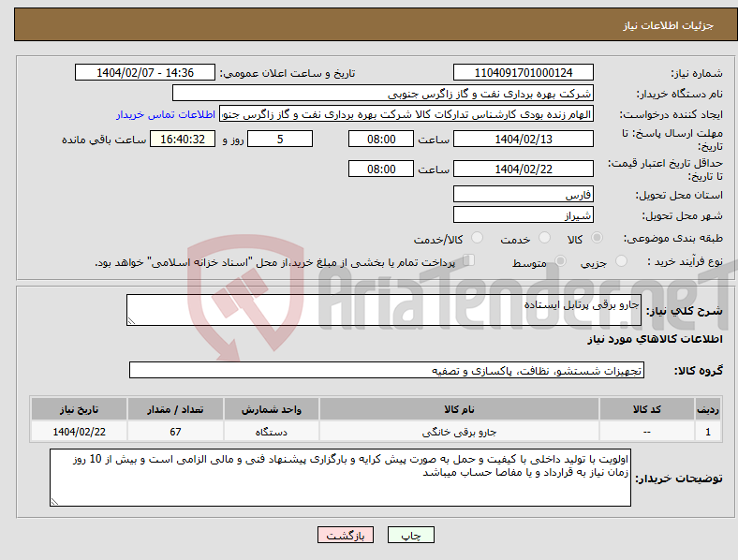Click the -- item code cell

[x=647, y=432]
